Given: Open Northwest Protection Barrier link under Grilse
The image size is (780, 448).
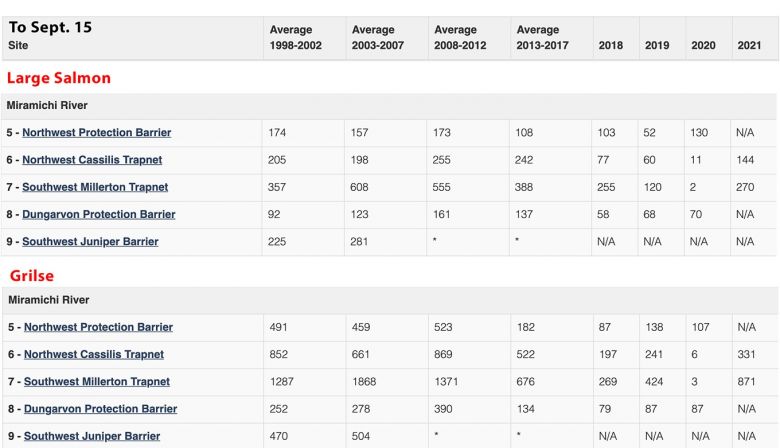Looking at the screenshot, I should 98,327.
